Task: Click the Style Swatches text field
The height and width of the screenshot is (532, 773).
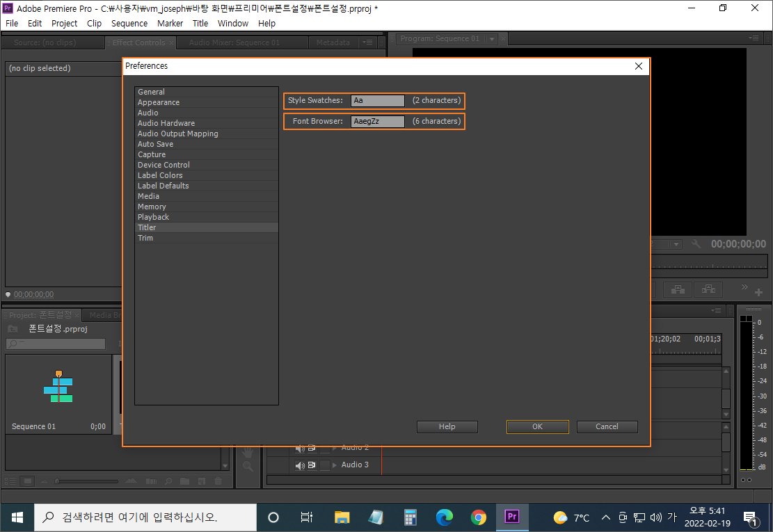Action: [x=378, y=100]
